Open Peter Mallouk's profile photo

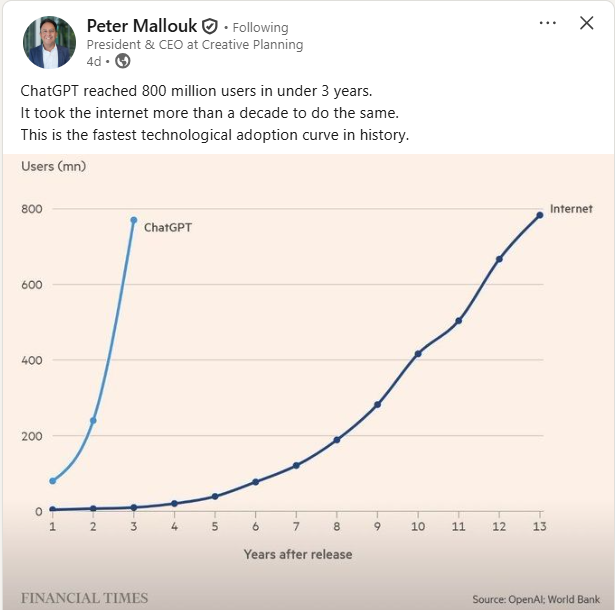point(49,42)
